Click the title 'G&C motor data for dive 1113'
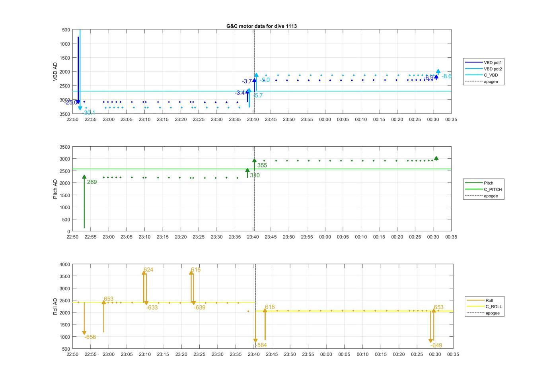 pos(261,26)
